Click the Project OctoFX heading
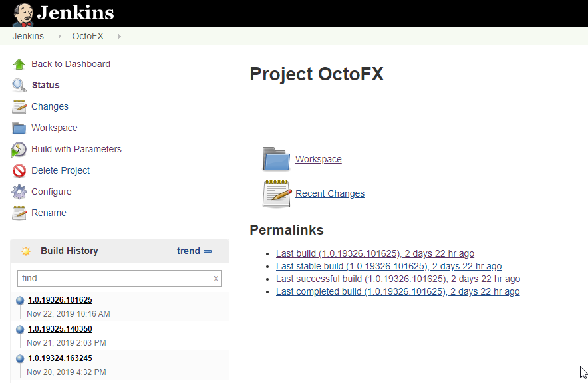588x383 pixels. pyautogui.click(x=317, y=74)
